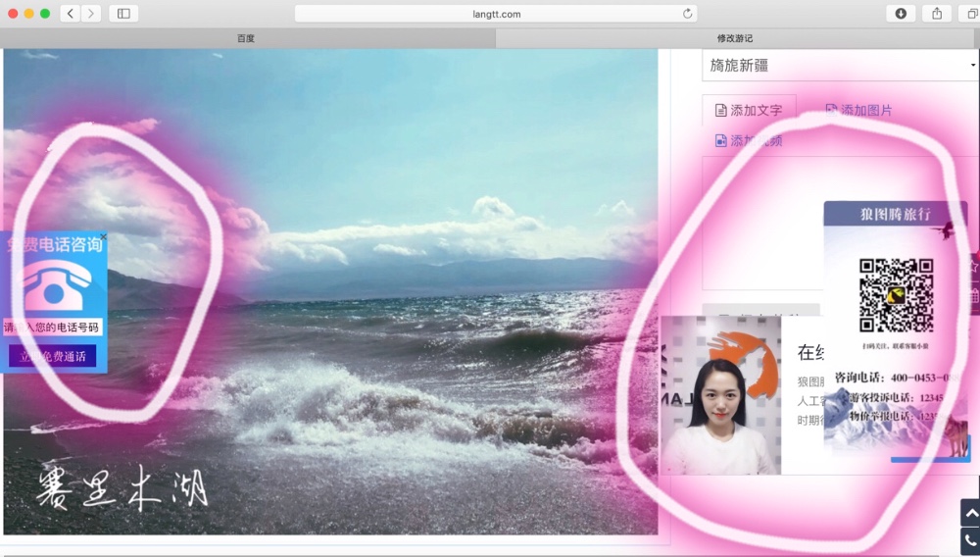
Task: Select the 添加图片 tab
Action: [858, 110]
